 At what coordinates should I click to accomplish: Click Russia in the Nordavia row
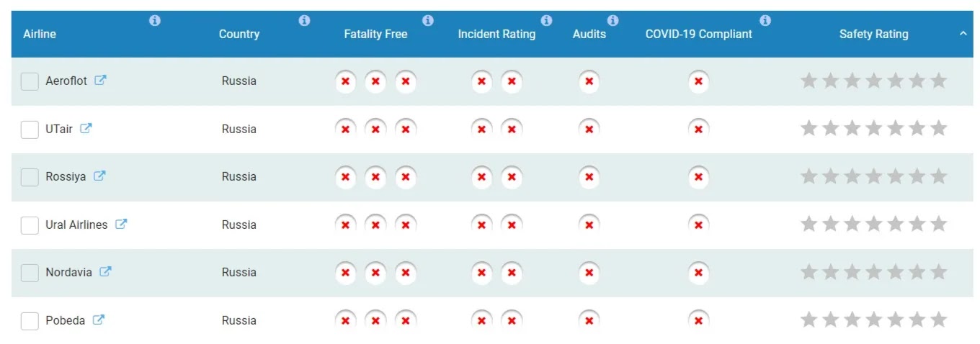(x=239, y=272)
